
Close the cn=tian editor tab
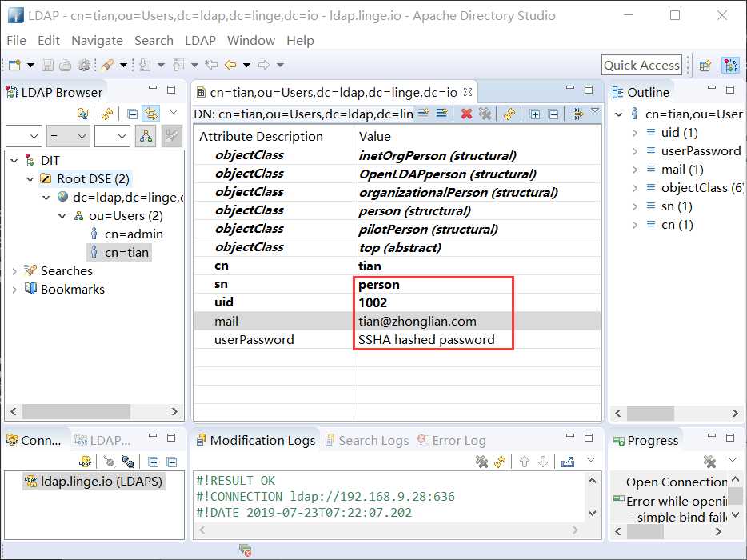[468, 91]
